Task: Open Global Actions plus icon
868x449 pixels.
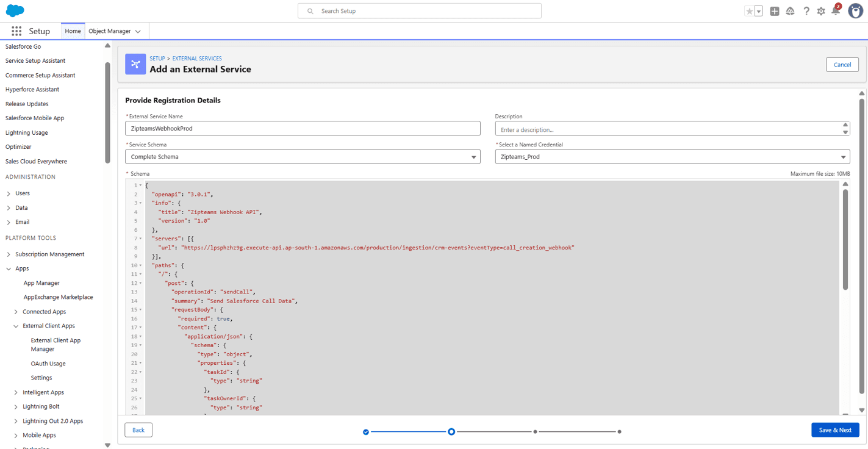Action: [775, 11]
